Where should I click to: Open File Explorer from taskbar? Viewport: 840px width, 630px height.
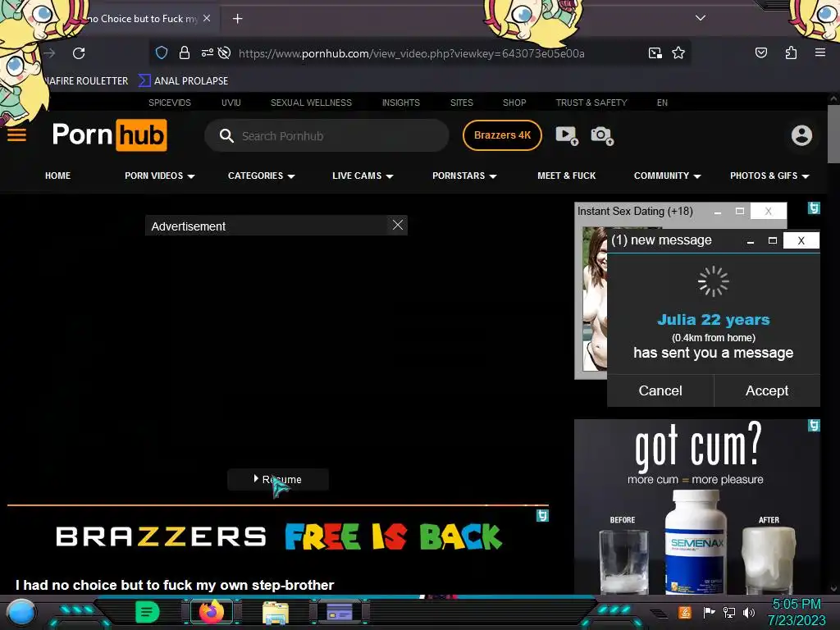click(x=276, y=613)
